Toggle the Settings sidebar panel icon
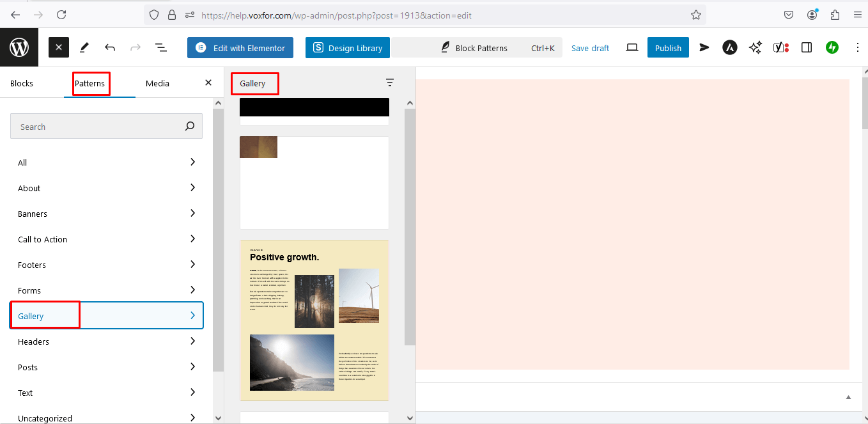Screen dimensions: 868x424 click(806, 47)
